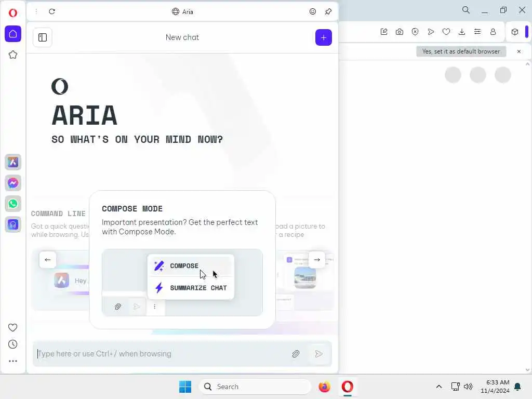532x399 pixels.
Task: Open the player flow send icon
Action: (x=431, y=32)
